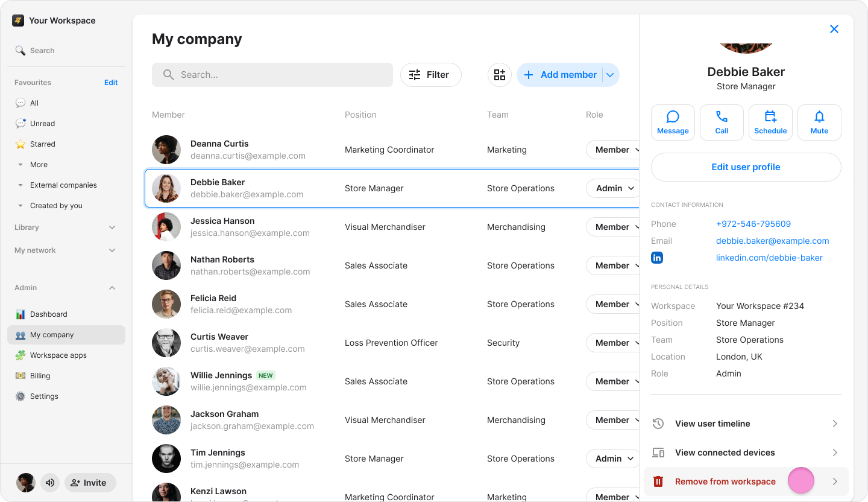The height and width of the screenshot is (502, 868).
Task: Click the LinkedIn icon in contact information
Action: point(657,258)
